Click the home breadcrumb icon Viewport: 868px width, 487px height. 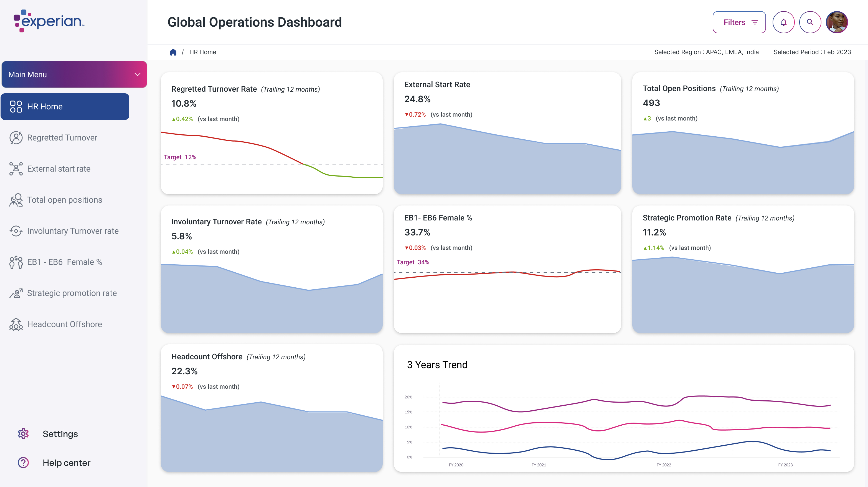[173, 52]
